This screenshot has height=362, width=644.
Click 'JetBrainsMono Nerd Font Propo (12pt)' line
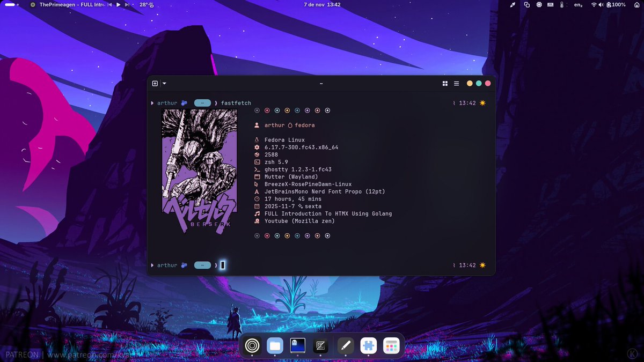325,191
